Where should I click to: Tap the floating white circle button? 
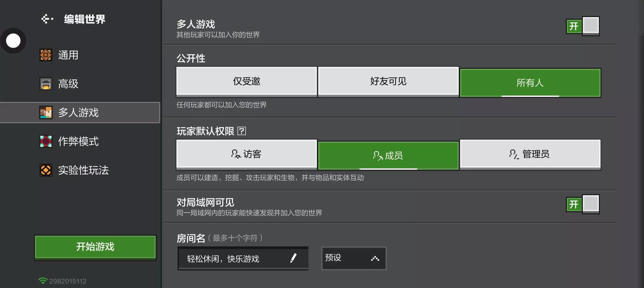[13, 41]
